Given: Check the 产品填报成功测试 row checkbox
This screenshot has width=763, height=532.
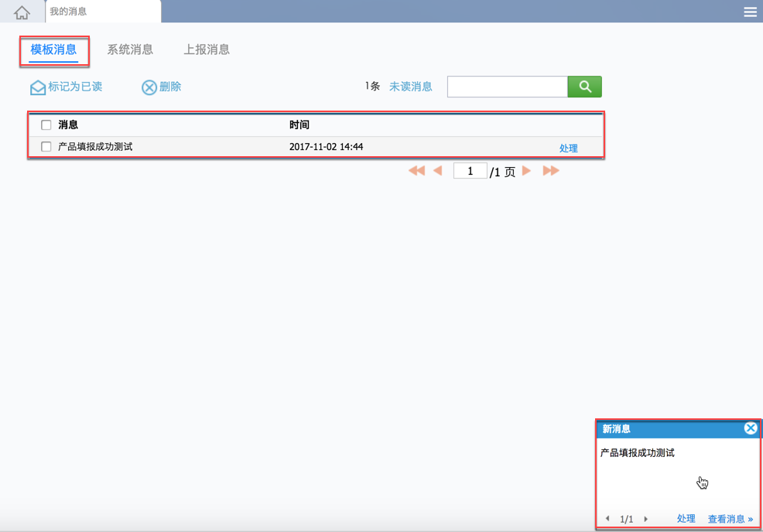Looking at the screenshot, I should [x=46, y=146].
